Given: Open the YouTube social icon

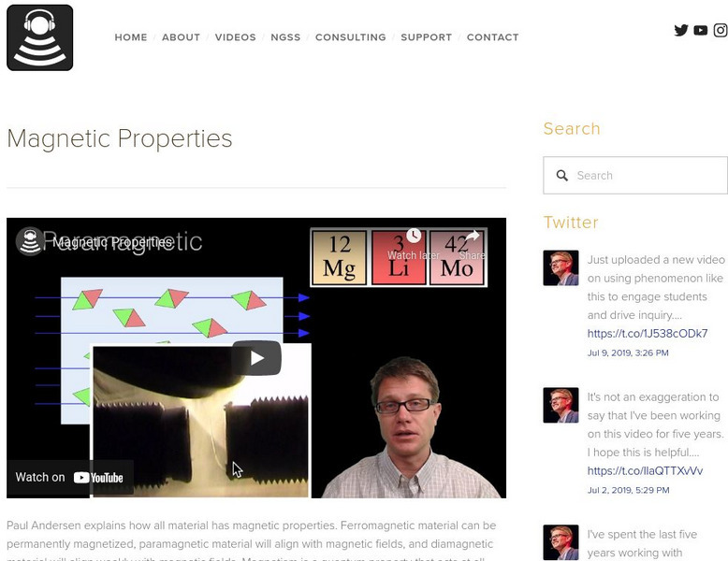Looking at the screenshot, I should (x=701, y=30).
